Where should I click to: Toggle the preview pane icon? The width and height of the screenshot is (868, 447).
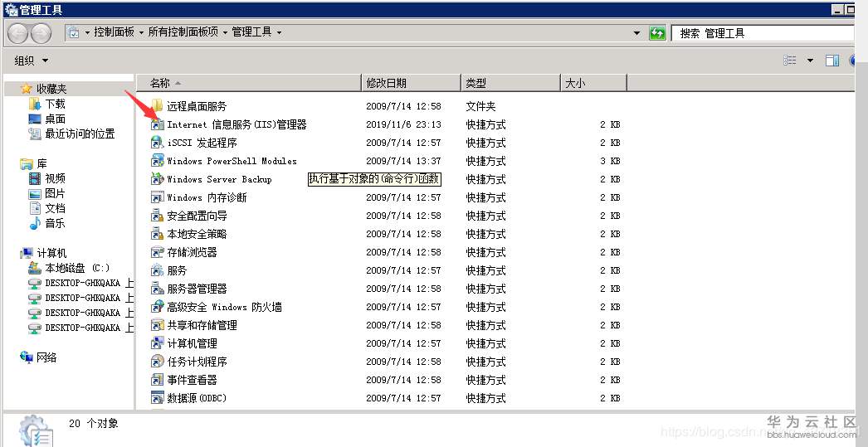[832, 61]
